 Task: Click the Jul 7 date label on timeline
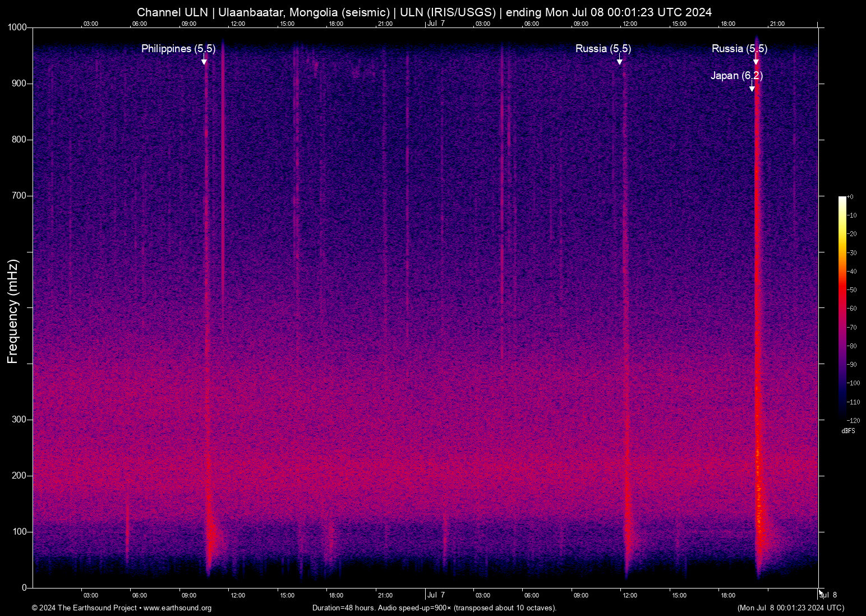pyautogui.click(x=436, y=595)
